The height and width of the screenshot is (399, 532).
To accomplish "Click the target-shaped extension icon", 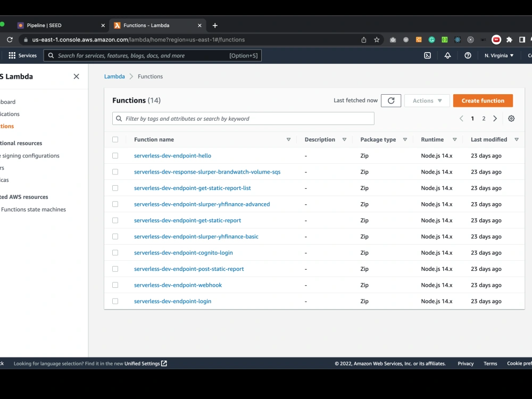I will [470, 40].
